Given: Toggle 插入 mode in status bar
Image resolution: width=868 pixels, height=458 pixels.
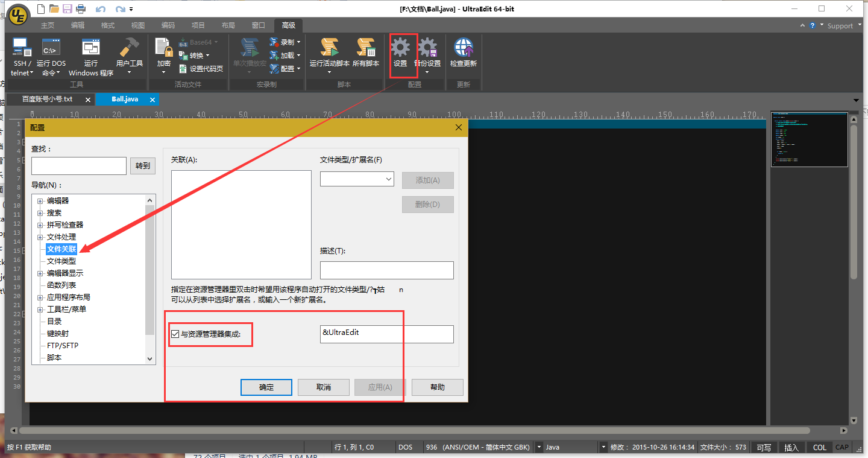Looking at the screenshot, I should coord(791,447).
